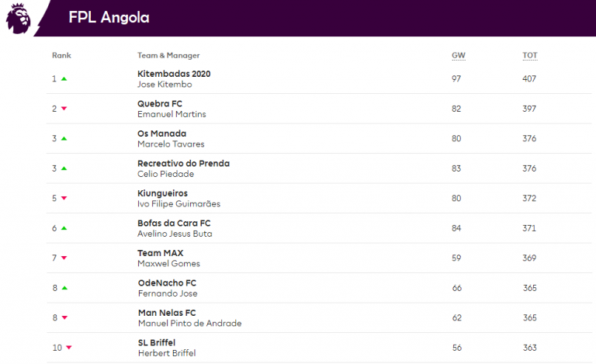Click the TOT column header
This screenshot has height=364, width=596.
point(529,56)
